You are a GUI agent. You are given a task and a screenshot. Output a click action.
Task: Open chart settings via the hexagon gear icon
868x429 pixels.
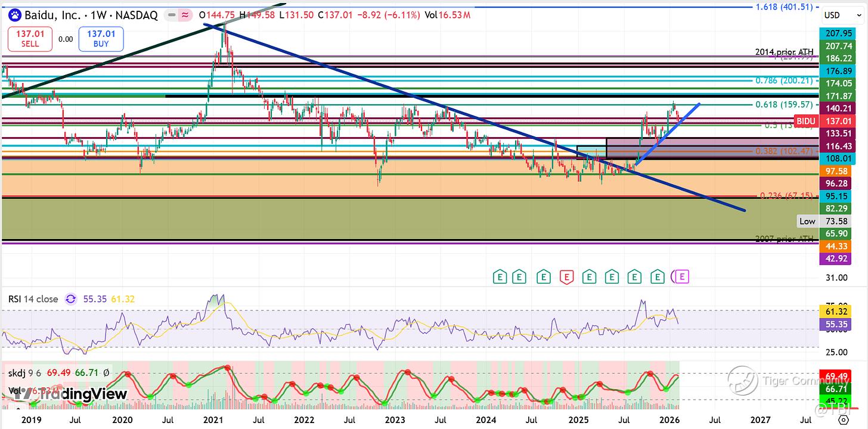[x=843, y=421]
